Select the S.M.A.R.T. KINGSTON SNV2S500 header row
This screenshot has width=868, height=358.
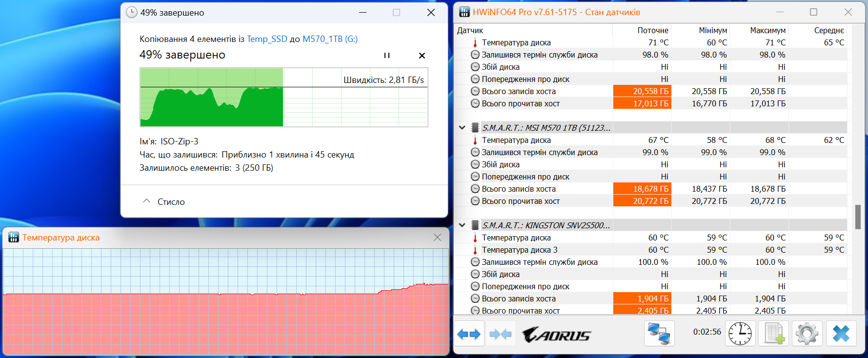click(x=651, y=225)
